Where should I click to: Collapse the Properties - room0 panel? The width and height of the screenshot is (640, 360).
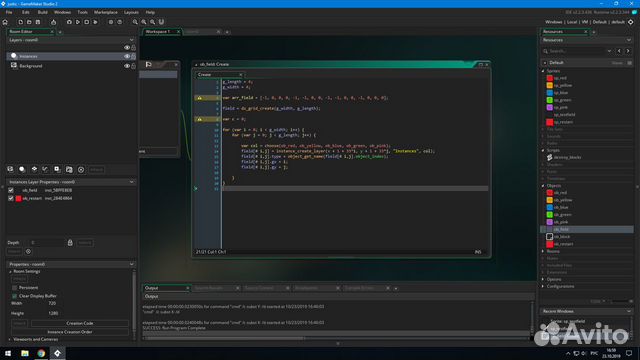pyautogui.click(x=131, y=264)
